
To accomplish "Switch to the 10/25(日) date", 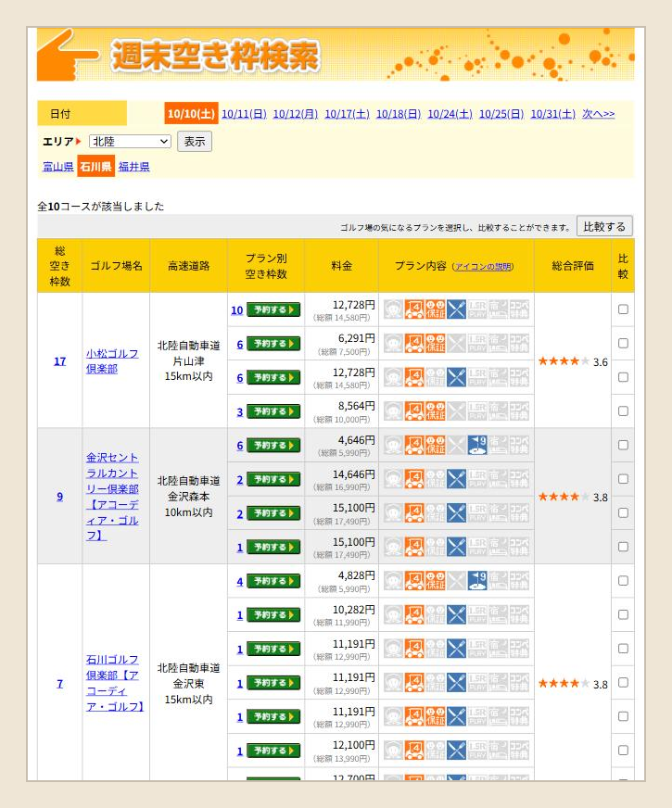I will [x=501, y=114].
